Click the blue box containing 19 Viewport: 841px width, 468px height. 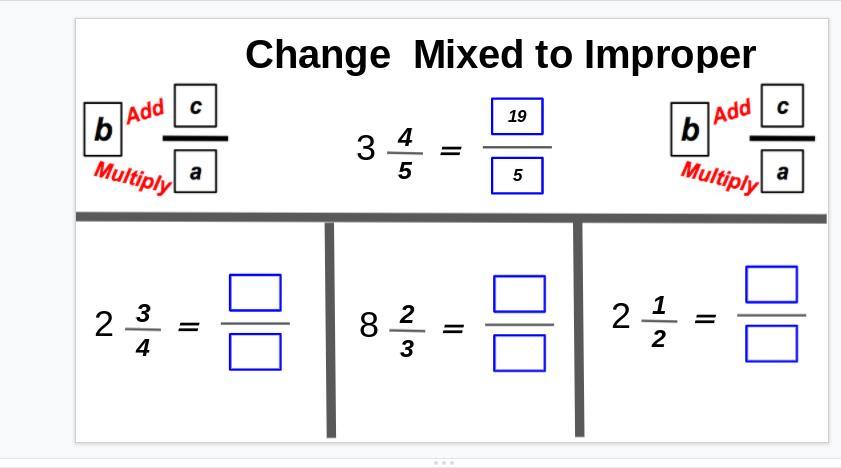click(518, 116)
